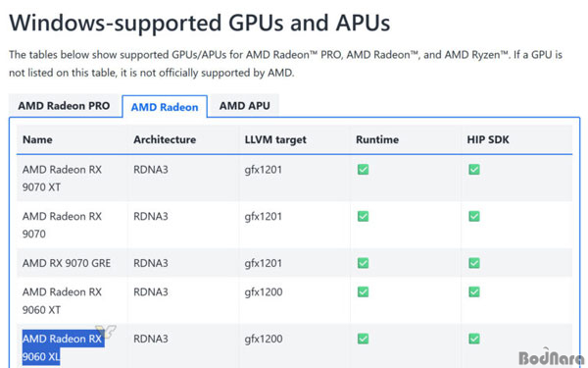
Task: Click the Windows-supported GPUs and APUs heading
Action: pos(200,23)
